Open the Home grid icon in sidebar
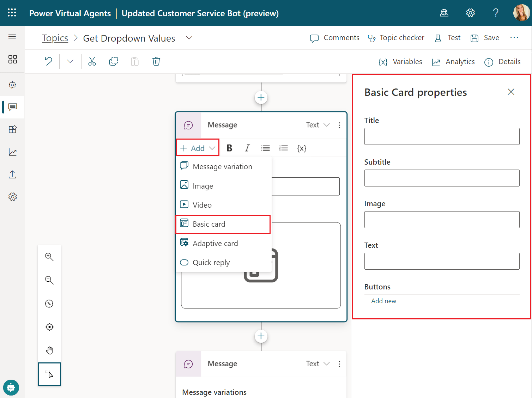Image resolution: width=532 pixels, height=398 pixels. tap(12, 59)
